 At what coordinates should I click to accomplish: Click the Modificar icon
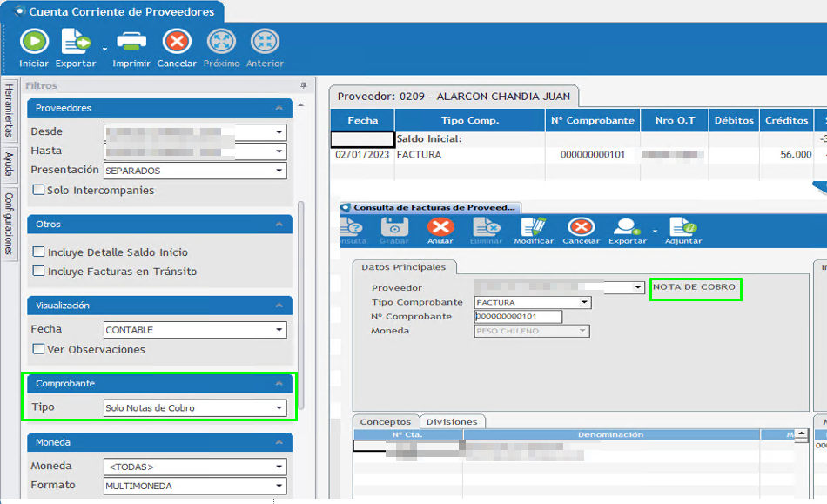(x=534, y=227)
